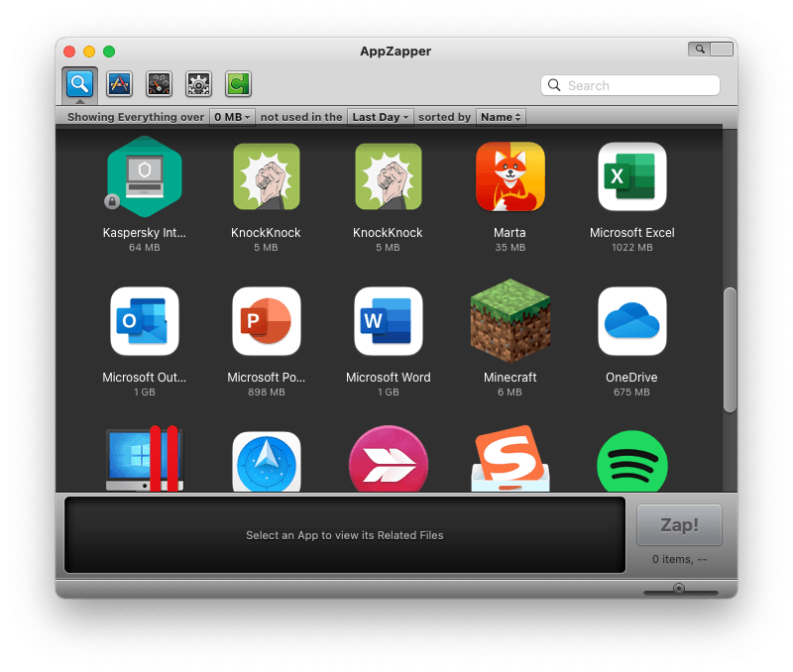Image resolution: width=793 pixels, height=672 pixels.
Task: Select the Spotify app icon
Action: 631,461
